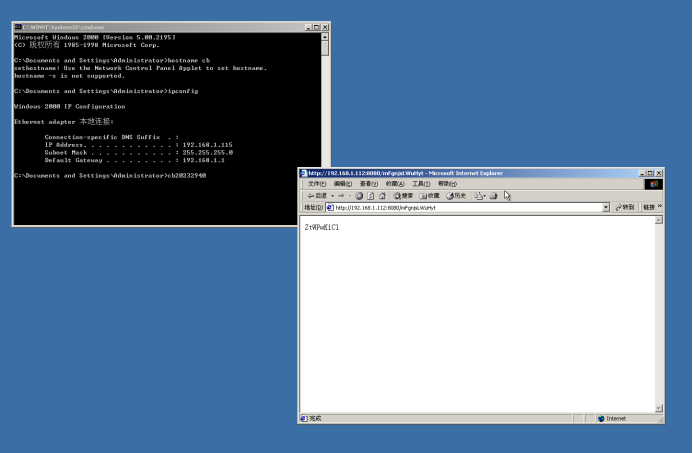Click the address bar URL field
693x453 pixels.
coord(464,208)
